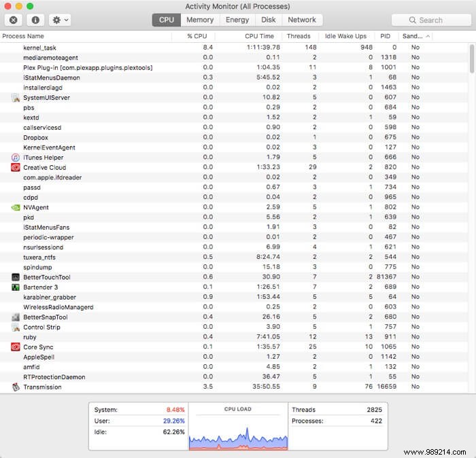Select the KernelEventAgent process
Viewport: 476px width, 458px height.
tap(234, 147)
